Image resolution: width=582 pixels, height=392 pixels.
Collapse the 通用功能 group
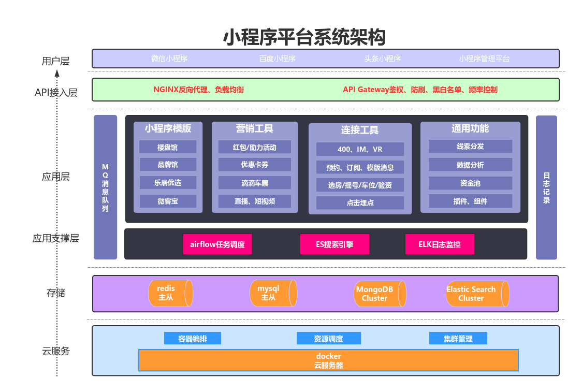[x=471, y=129]
